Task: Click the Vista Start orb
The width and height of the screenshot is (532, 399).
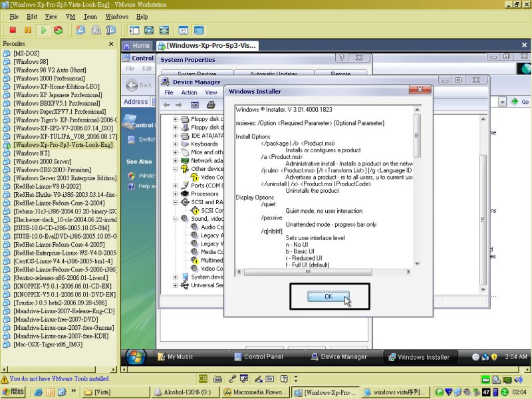Action: 136,356
